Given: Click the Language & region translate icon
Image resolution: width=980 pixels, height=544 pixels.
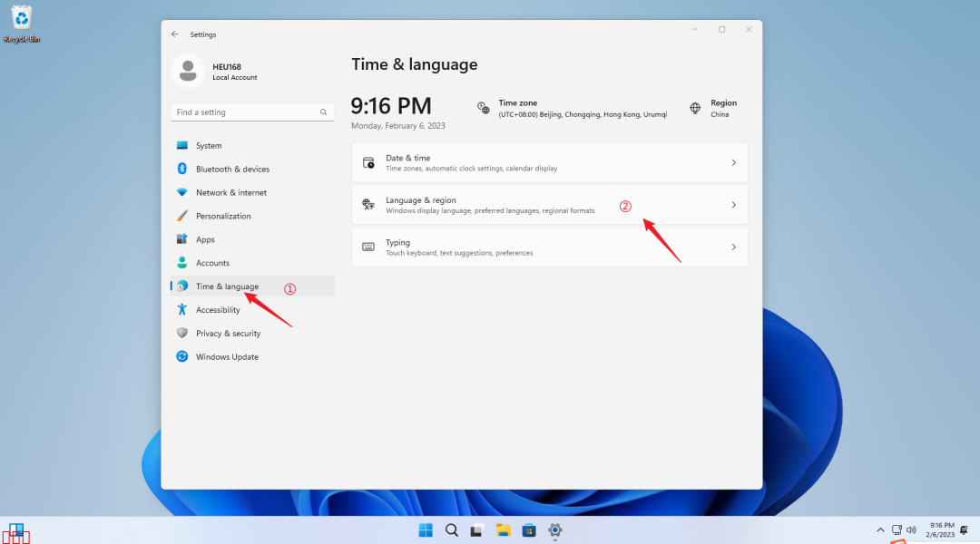Looking at the screenshot, I should (x=368, y=205).
